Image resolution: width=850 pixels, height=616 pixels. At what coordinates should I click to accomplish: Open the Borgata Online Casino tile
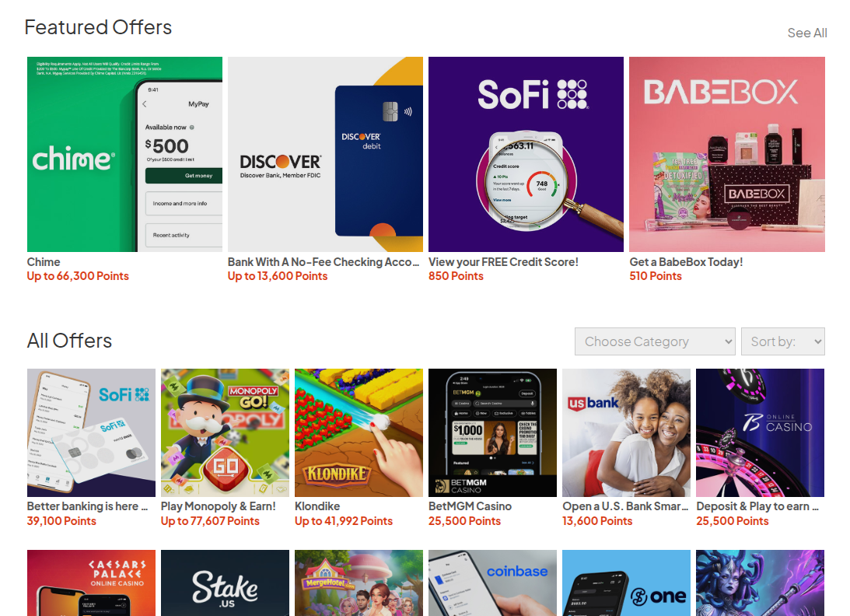(x=760, y=432)
